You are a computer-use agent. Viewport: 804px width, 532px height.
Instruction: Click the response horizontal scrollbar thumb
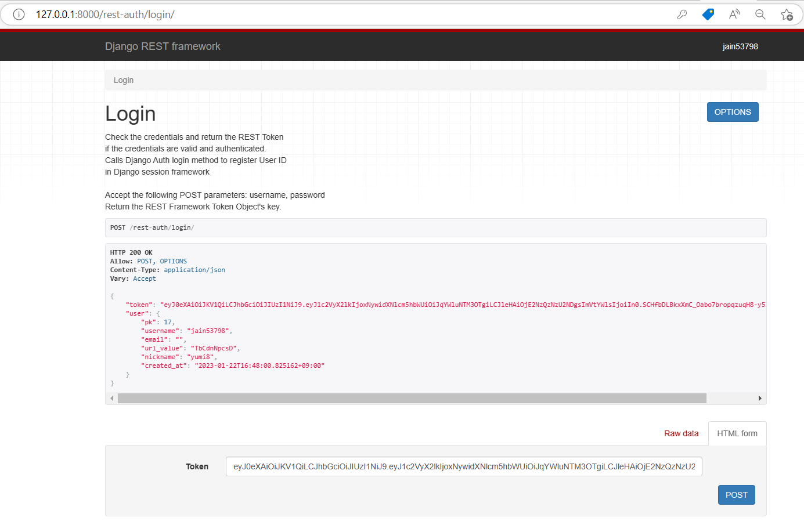tap(412, 398)
